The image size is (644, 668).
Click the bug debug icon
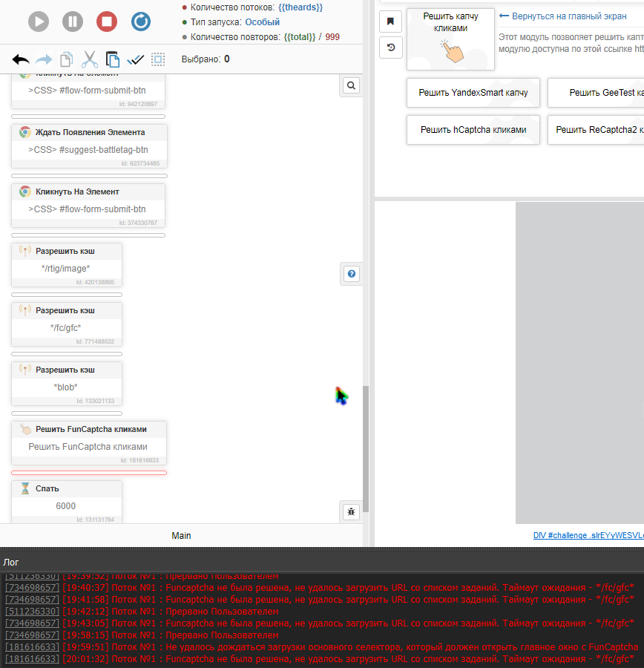(352, 511)
